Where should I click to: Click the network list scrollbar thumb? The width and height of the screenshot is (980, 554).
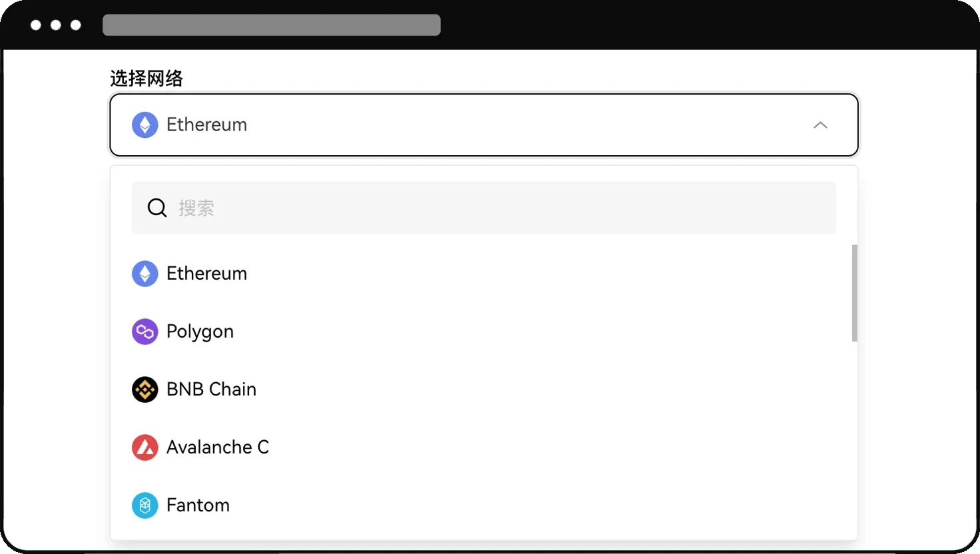(x=854, y=293)
